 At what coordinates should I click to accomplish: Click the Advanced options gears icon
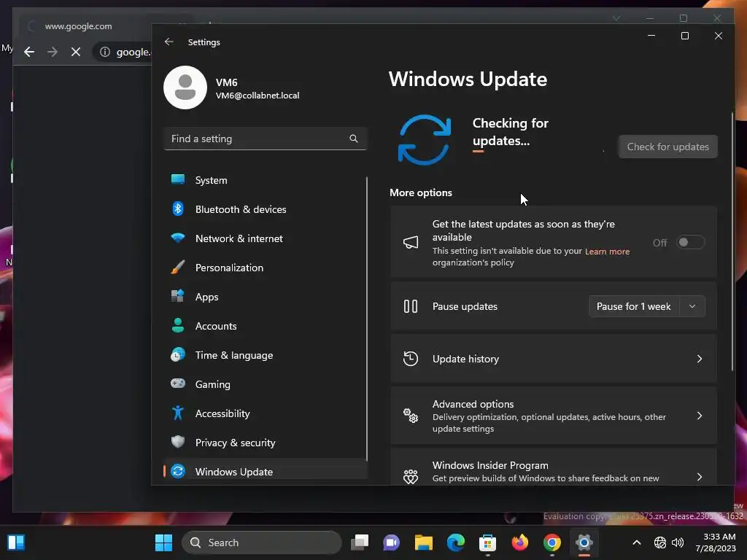[x=411, y=416]
